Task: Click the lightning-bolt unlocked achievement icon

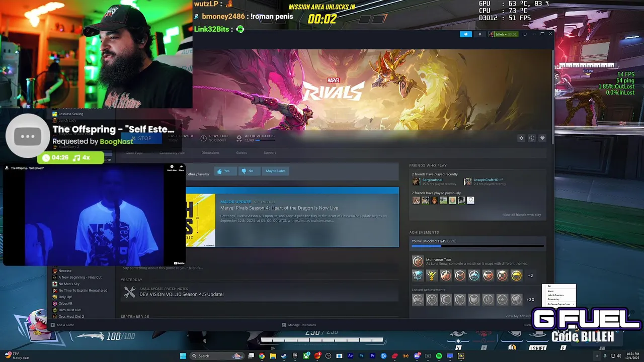Action: tap(432, 276)
